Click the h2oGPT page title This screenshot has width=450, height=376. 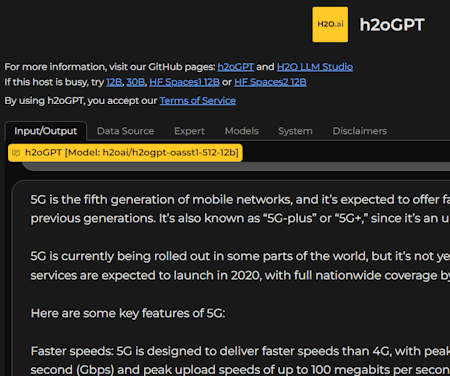click(x=392, y=25)
